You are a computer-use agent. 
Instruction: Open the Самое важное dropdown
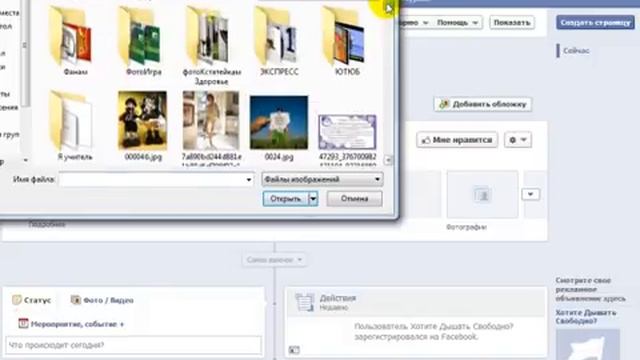(274, 260)
